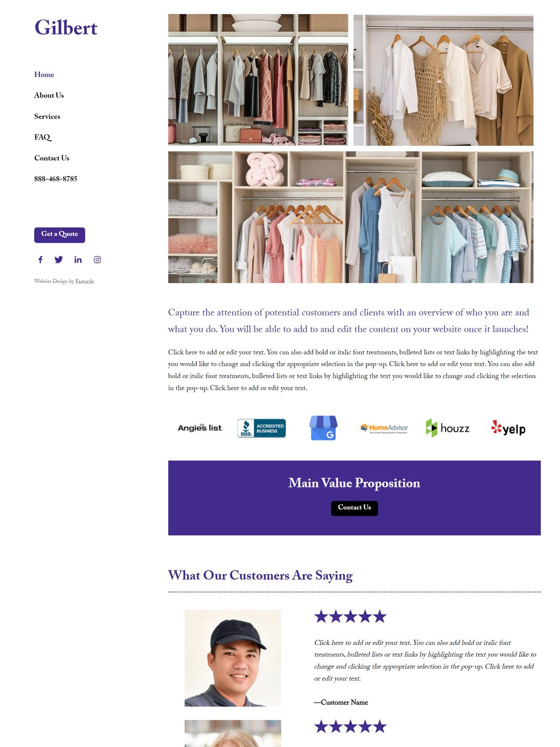
Task: Click the black Contact Us button
Action: coord(354,508)
